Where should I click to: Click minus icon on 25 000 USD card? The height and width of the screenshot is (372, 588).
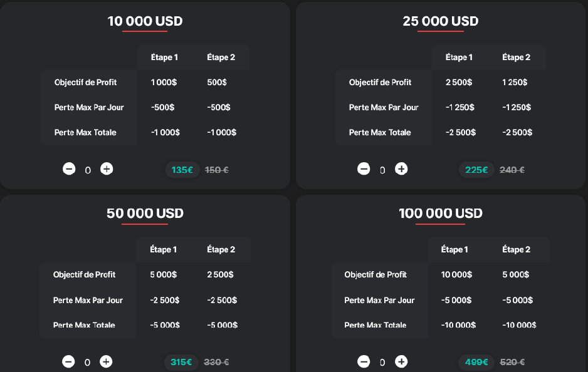(364, 169)
